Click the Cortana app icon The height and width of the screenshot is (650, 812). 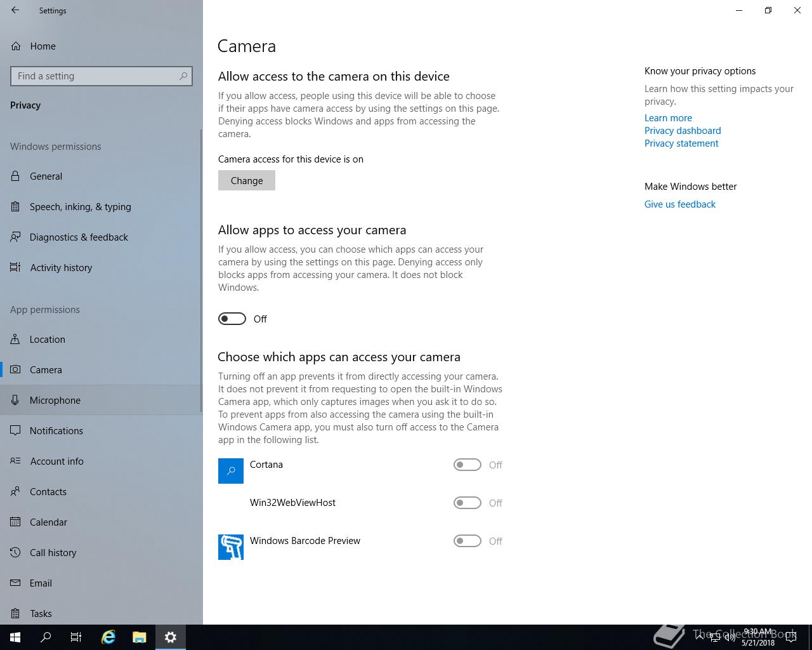pos(231,471)
